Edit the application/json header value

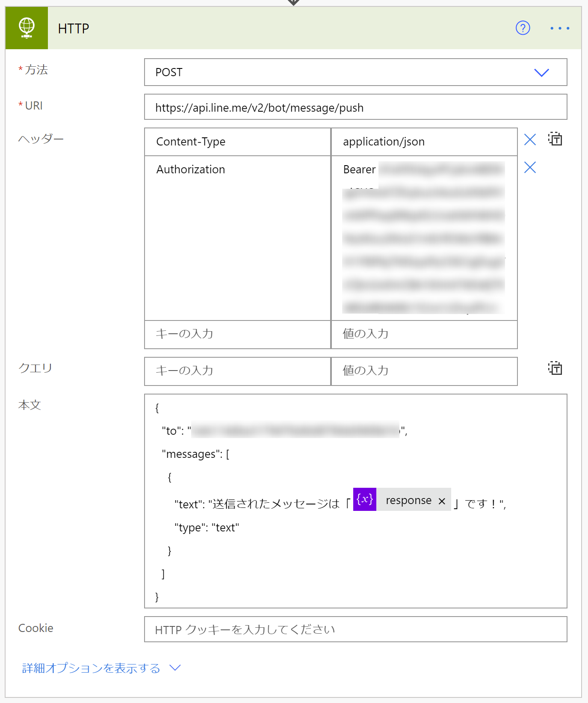tap(424, 142)
